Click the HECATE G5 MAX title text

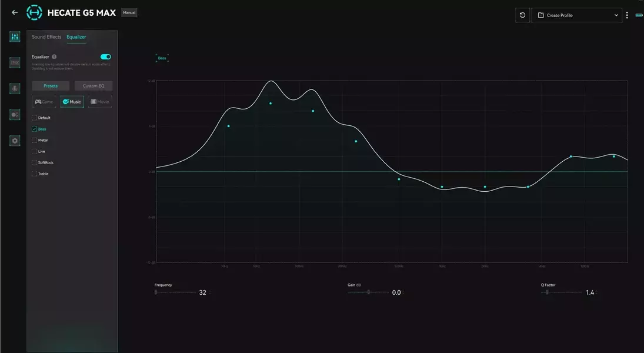coord(82,13)
